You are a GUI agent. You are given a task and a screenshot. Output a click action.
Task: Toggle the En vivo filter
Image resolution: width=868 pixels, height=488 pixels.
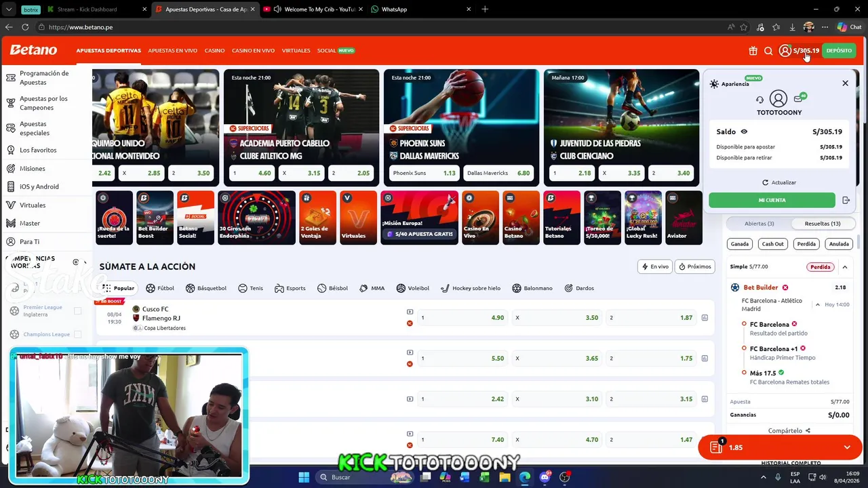655,266
